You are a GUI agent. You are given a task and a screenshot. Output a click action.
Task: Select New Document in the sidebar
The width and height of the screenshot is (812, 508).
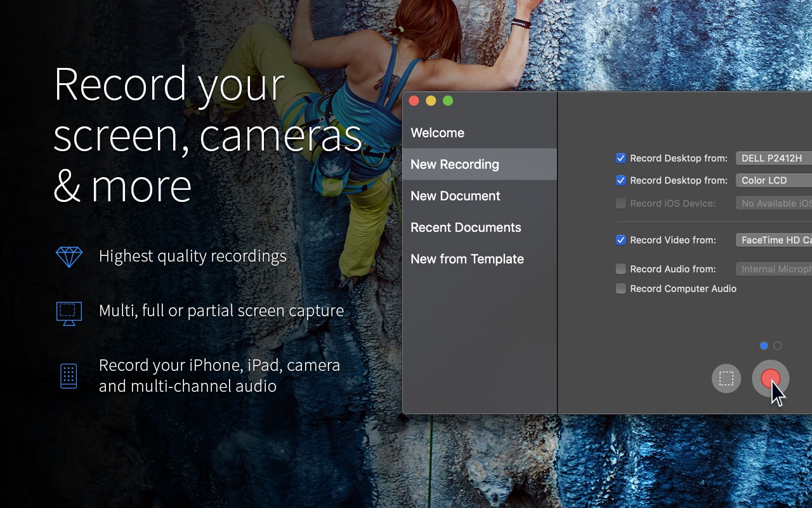455,196
